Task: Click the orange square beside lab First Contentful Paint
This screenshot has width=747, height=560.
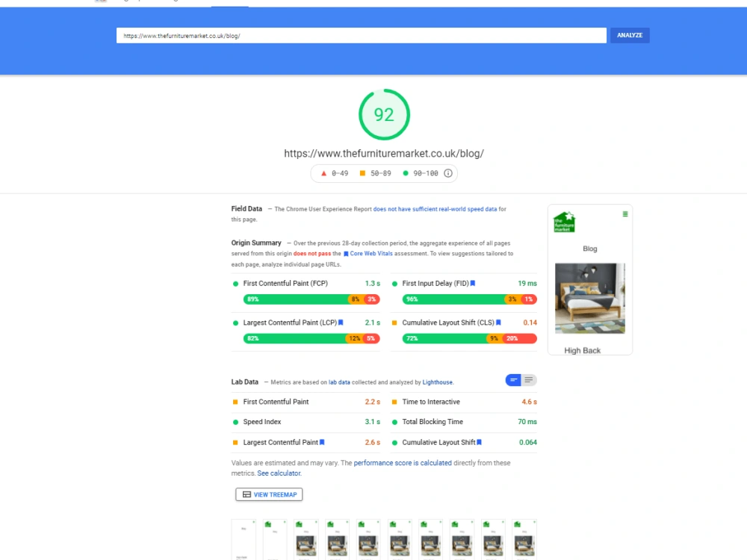Action: [235, 402]
